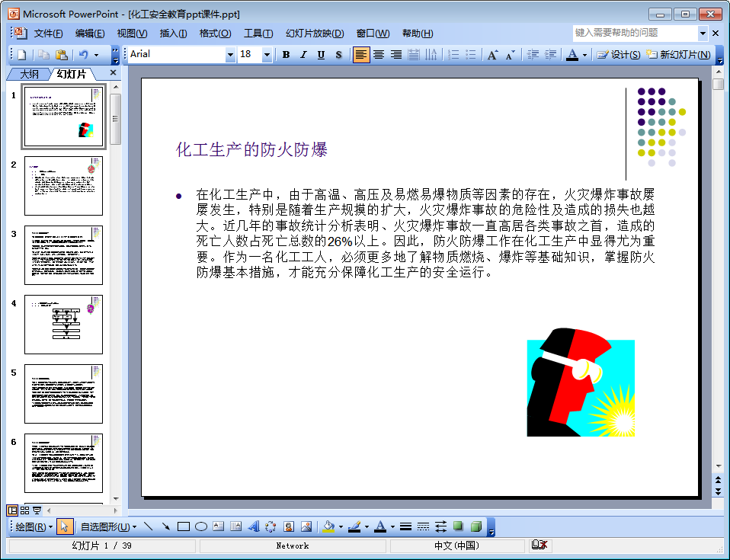Open the font name dropdown

(x=230, y=55)
